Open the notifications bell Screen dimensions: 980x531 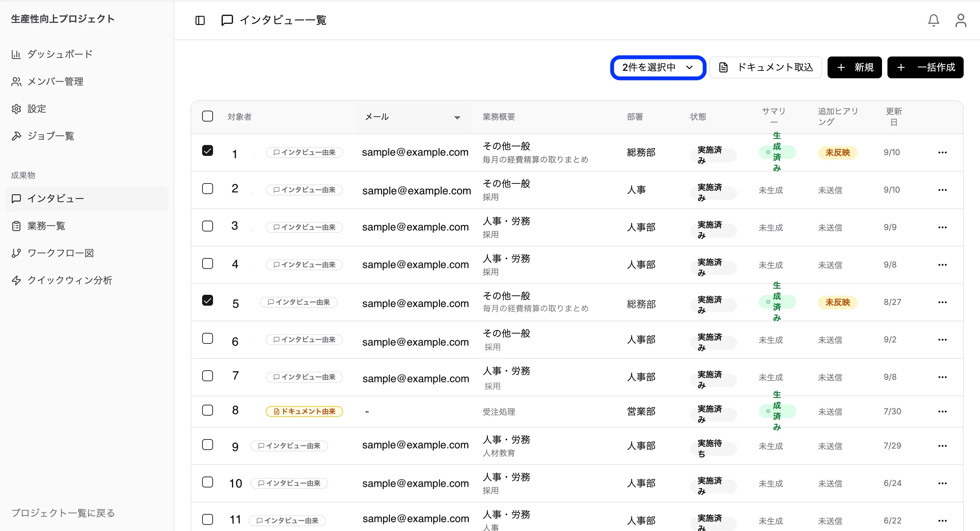pos(933,20)
